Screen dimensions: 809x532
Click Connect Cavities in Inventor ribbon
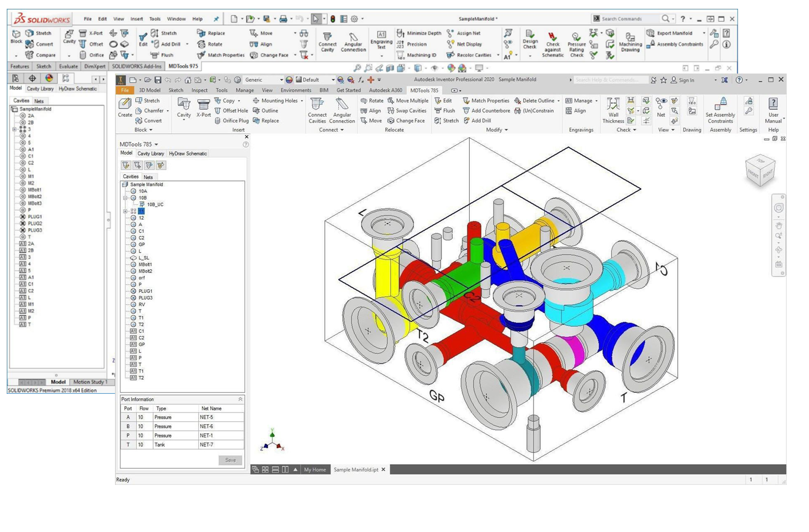click(x=317, y=110)
